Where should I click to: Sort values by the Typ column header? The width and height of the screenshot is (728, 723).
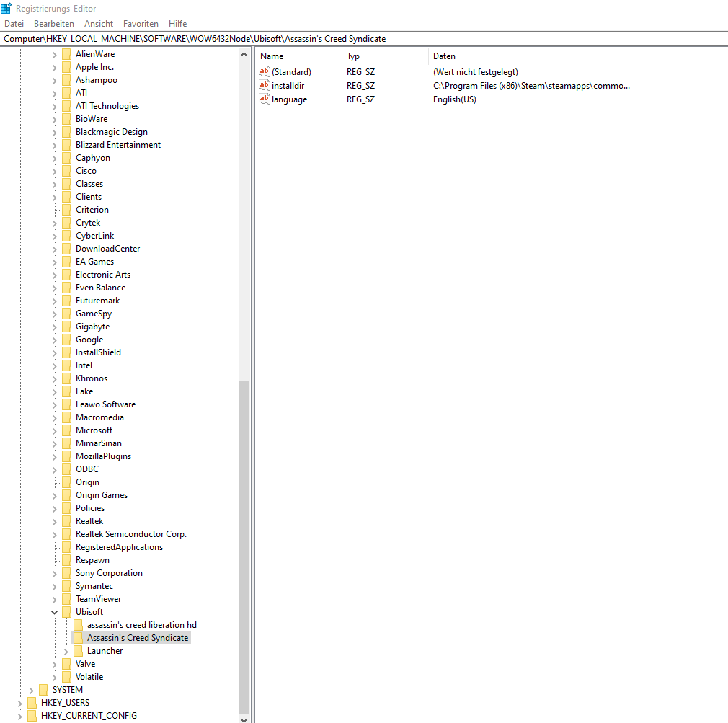[x=385, y=56]
